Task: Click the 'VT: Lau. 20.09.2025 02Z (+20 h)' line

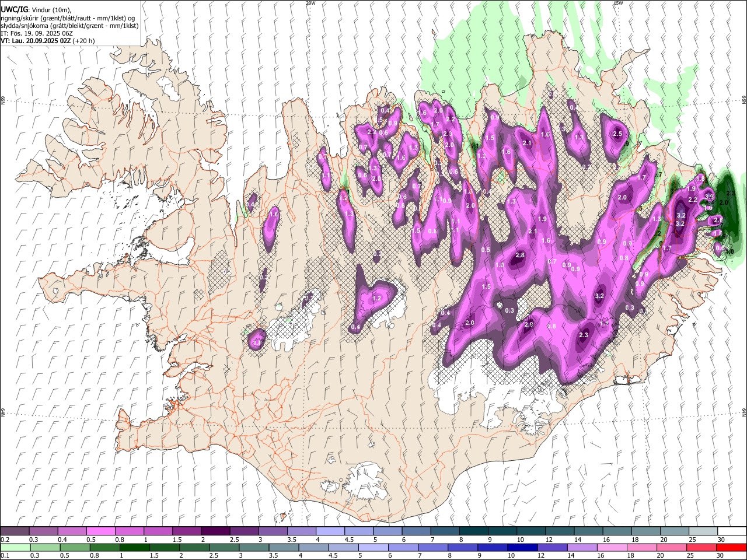Action: 48,41
